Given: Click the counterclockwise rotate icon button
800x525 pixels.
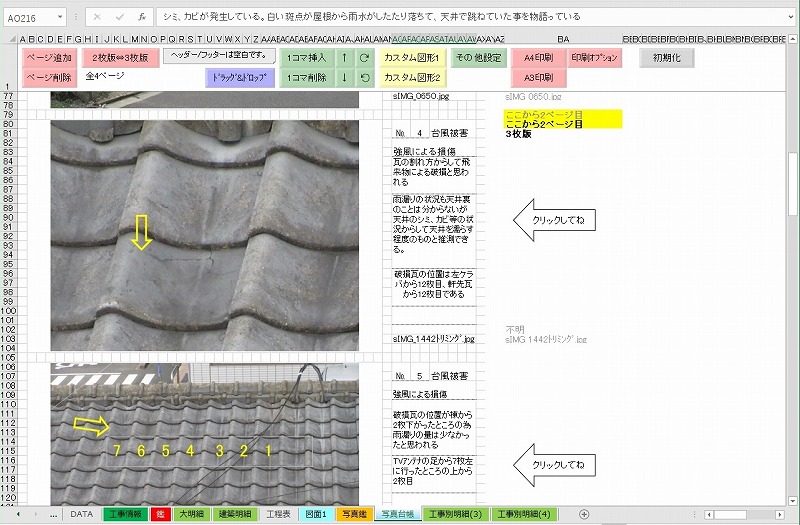Looking at the screenshot, I should click(x=365, y=77).
